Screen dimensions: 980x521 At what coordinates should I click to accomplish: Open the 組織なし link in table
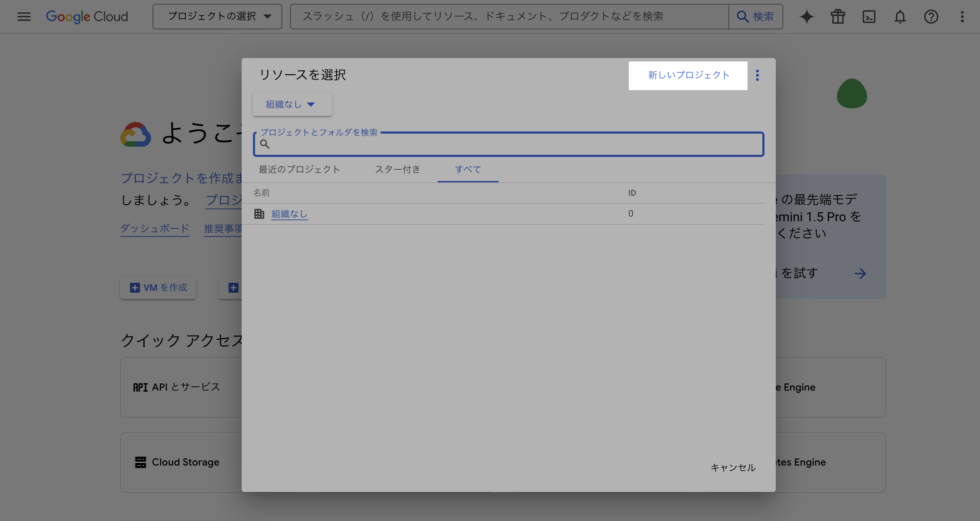pos(289,214)
